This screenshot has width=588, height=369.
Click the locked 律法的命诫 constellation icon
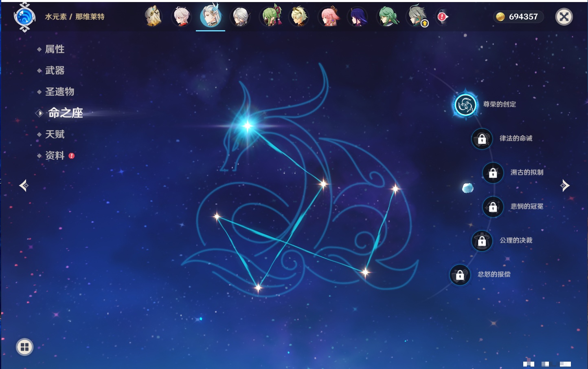[x=482, y=139]
